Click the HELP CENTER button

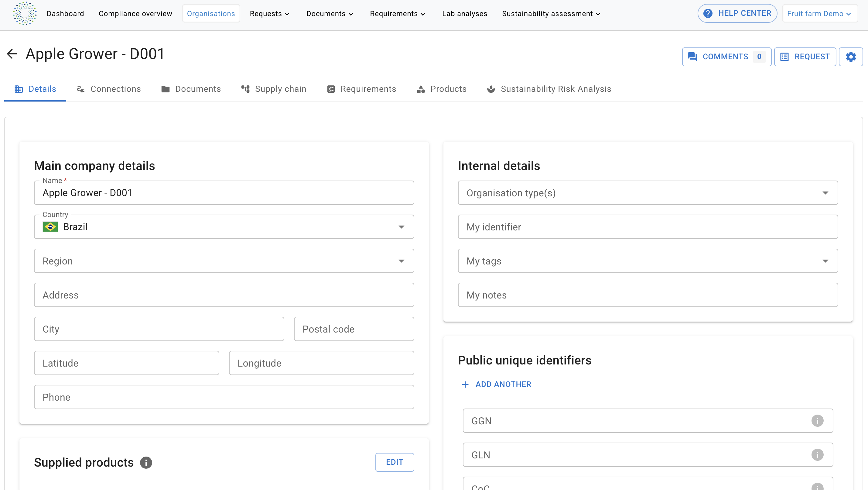coord(737,13)
